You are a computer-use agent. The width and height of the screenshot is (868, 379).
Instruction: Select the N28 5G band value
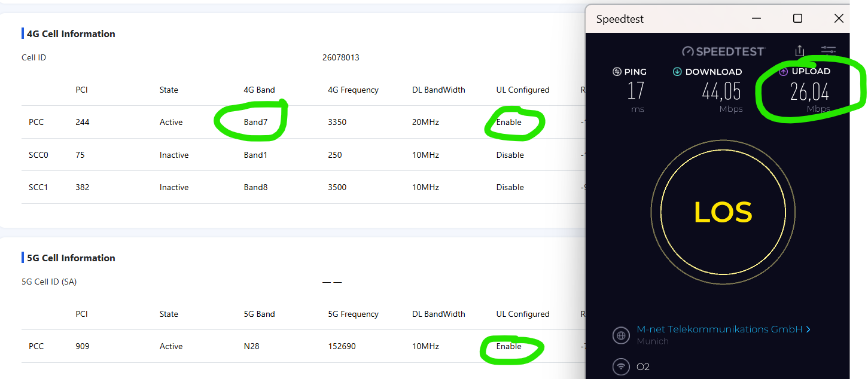click(251, 346)
